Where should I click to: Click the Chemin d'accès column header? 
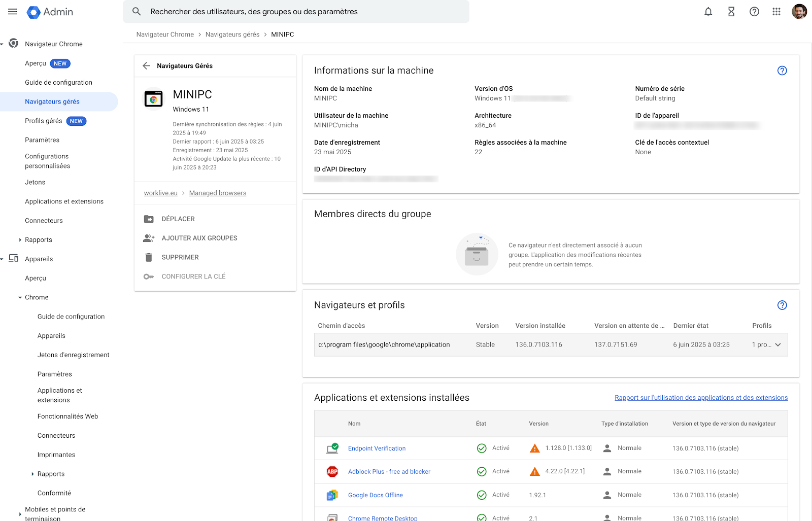[342, 326]
